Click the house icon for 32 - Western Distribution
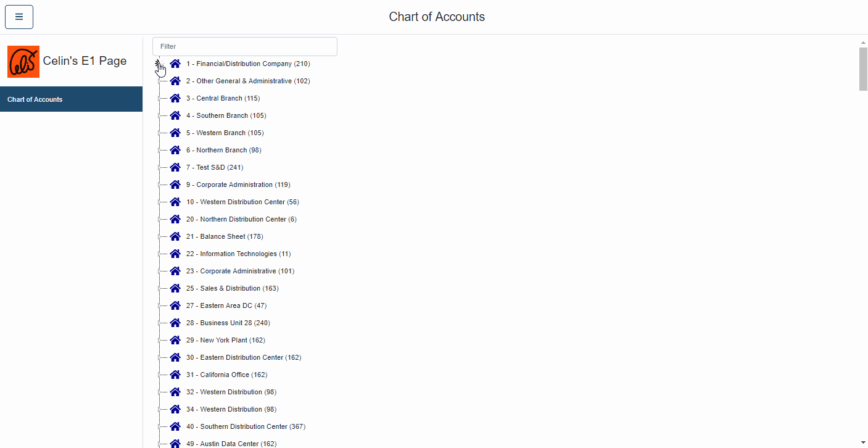Viewport: 868px width, 448px height. 175,392
